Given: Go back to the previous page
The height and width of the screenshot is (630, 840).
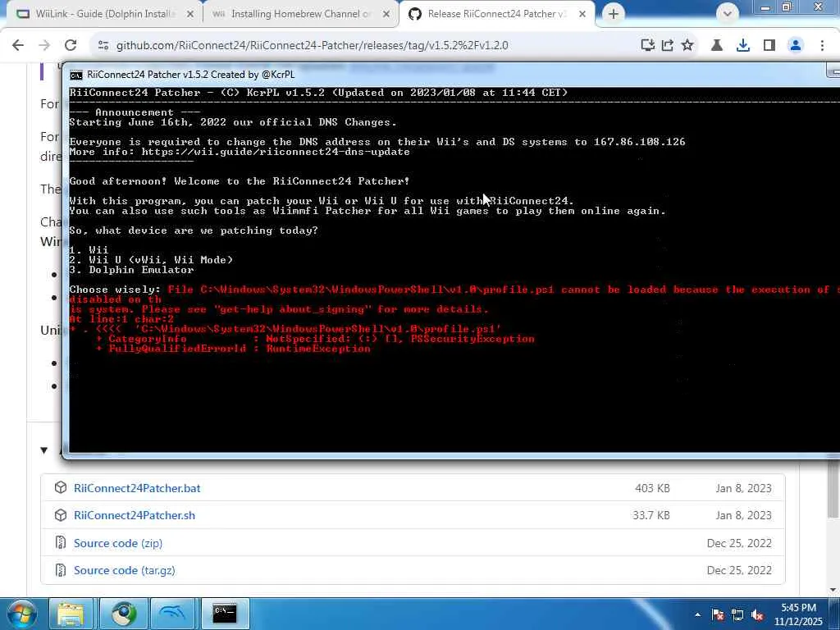Looking at the screenshot, I should (x=18, y=46).
